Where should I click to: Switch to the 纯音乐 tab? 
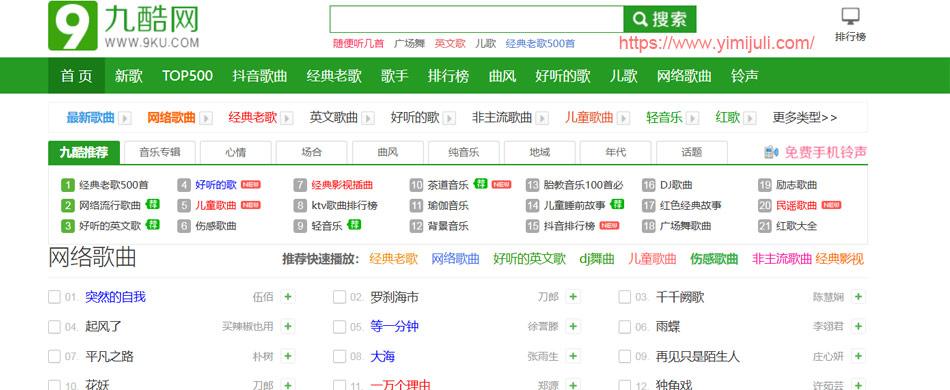tap(463, 153)
